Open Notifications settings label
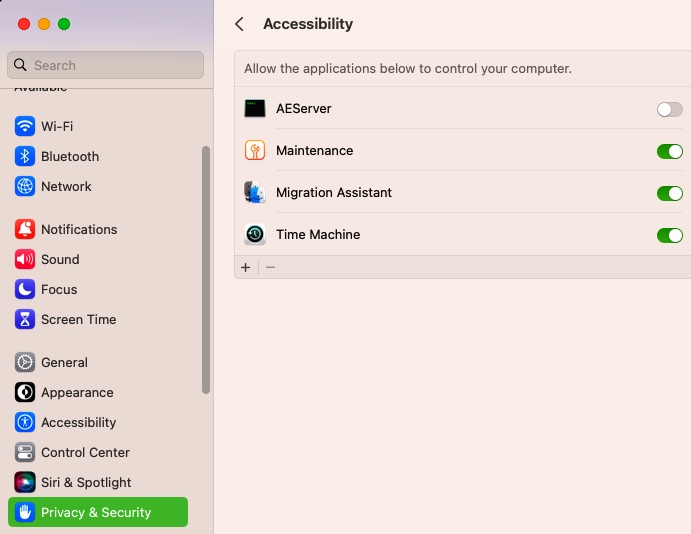 79,230
